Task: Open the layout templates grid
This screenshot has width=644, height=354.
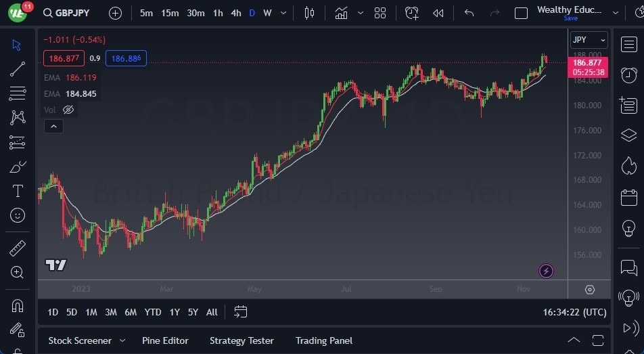Action: pos(380,13)
